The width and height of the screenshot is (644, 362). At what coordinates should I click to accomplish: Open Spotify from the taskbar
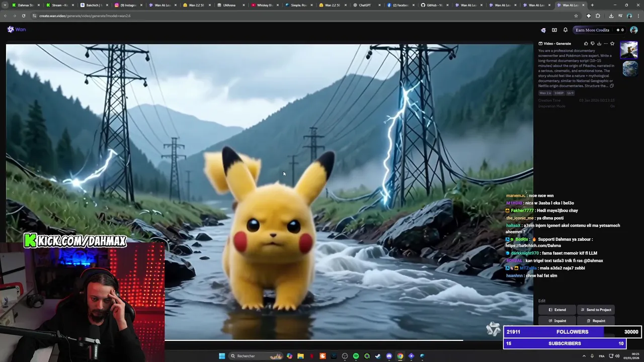coord(356,356)
